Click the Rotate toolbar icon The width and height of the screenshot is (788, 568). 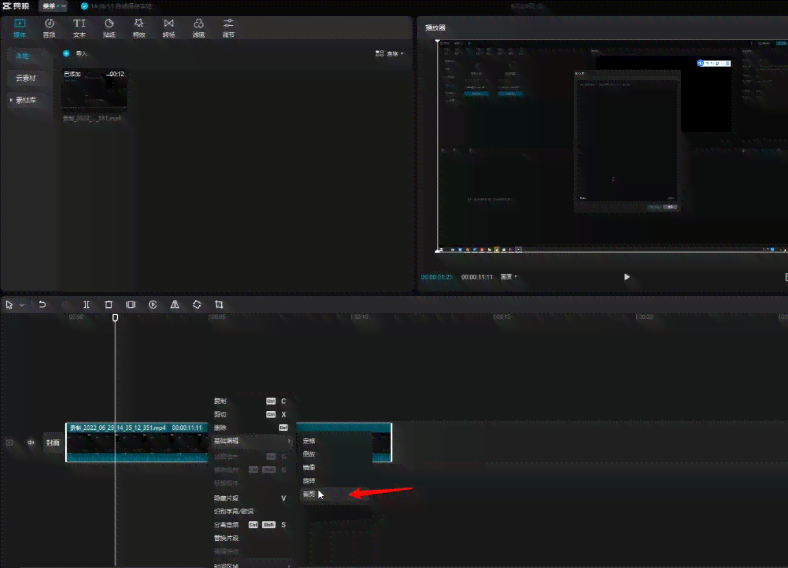[x=197, y=305]
